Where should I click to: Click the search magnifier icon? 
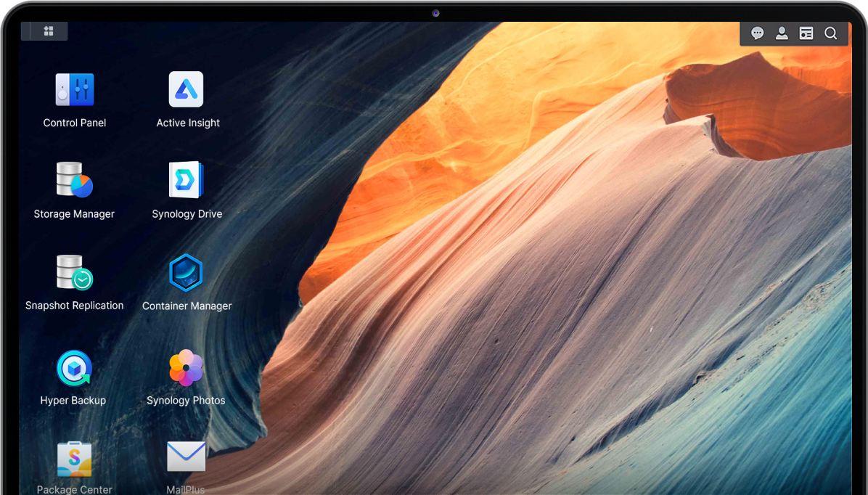point(831,33)
